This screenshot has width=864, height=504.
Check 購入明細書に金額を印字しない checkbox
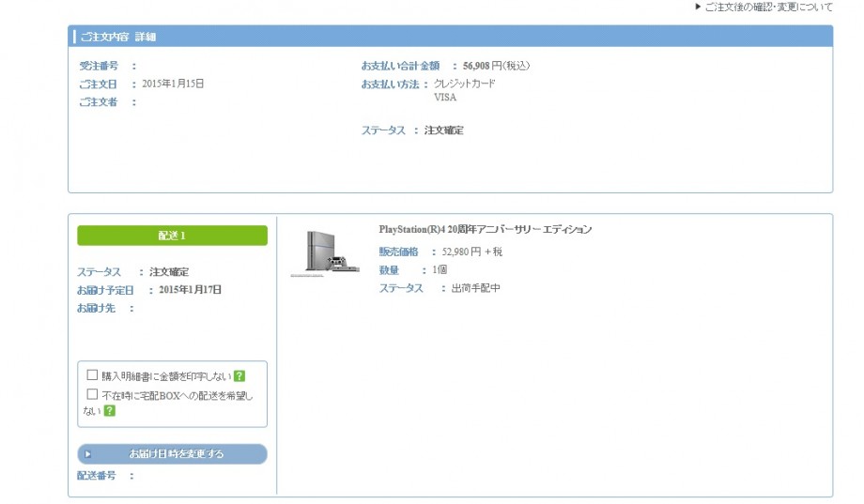click(92, 375)
